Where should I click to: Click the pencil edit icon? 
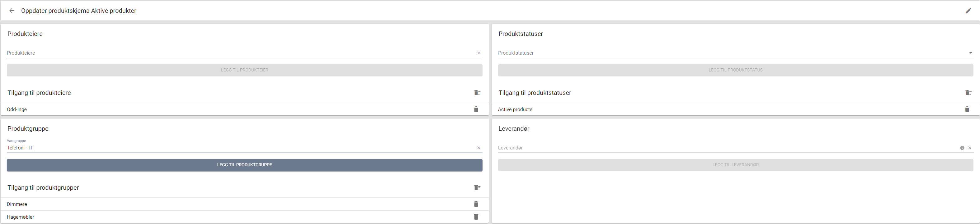point(968,11)
